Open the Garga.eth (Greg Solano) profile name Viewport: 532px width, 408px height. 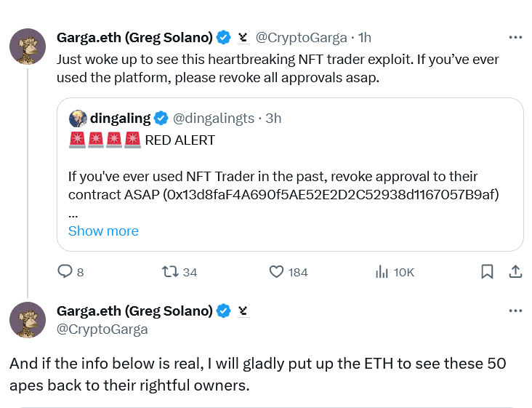coord(134,37)
